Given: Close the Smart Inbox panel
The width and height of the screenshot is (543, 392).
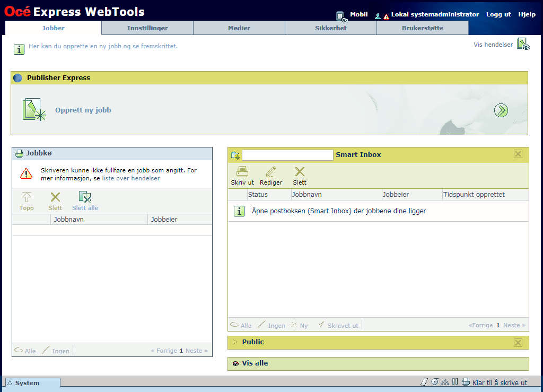Looking at the screenshot, I should click(x=518, y=154).
